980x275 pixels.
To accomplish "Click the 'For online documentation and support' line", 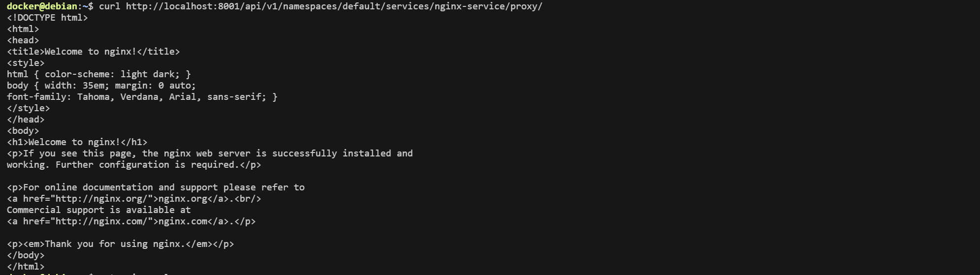I will [x=156, y=187].
